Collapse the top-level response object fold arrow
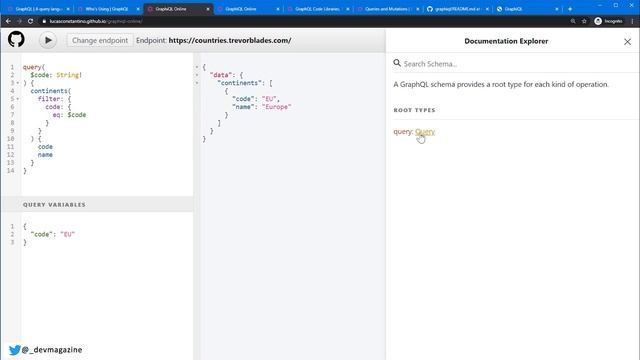 [x=197, y=67]
